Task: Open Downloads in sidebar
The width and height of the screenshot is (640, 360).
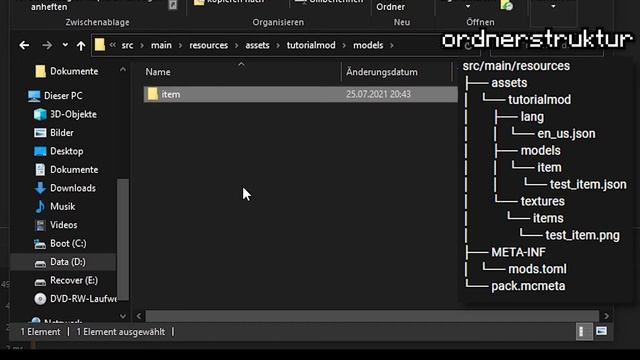Action: 73,188
